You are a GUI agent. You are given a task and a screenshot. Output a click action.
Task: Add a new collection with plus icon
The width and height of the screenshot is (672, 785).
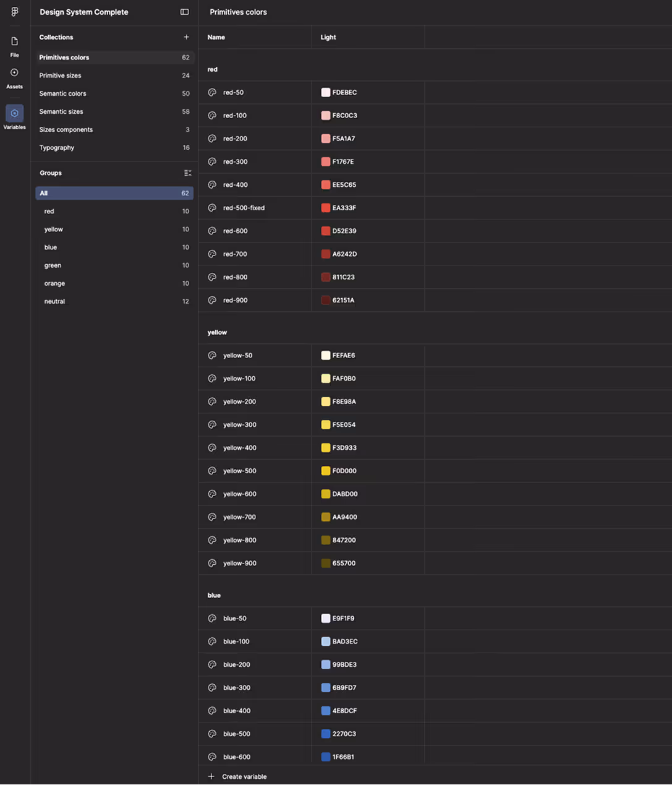click(x=186, y=37)
